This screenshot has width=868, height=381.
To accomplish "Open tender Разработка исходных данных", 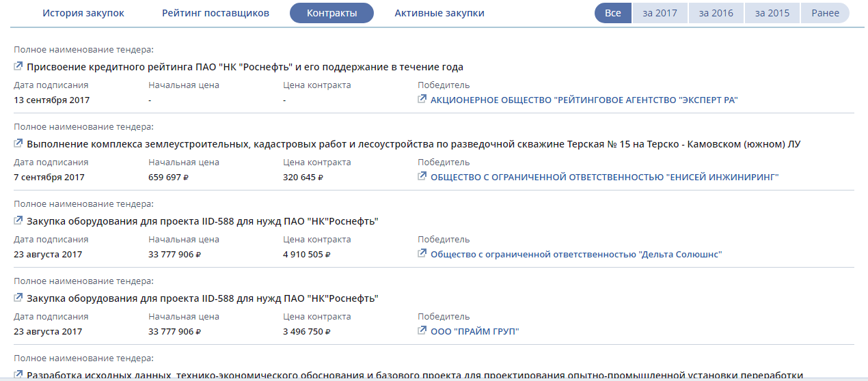I will 415,376.
